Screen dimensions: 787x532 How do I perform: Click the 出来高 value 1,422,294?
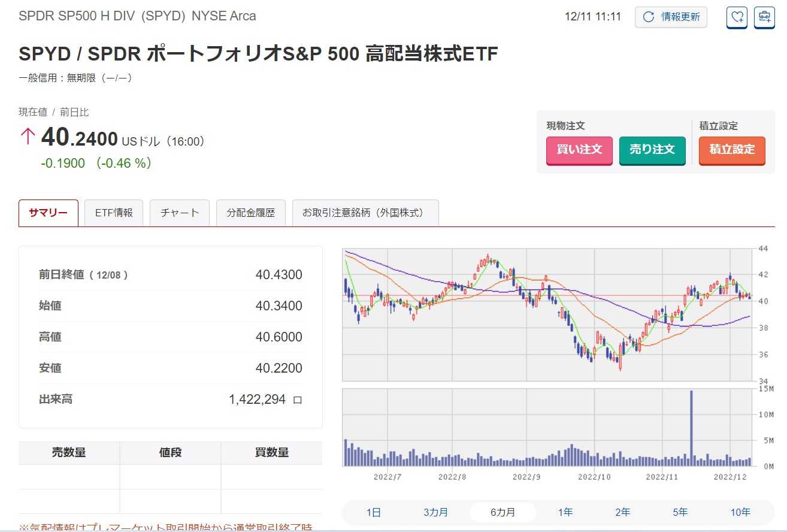[x=258, y=400]
